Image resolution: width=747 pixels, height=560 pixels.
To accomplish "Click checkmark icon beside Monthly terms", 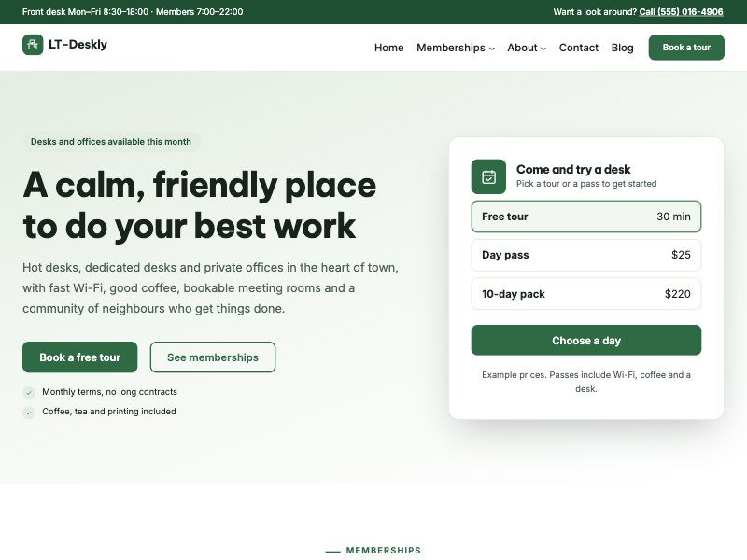I will (29, 392).
